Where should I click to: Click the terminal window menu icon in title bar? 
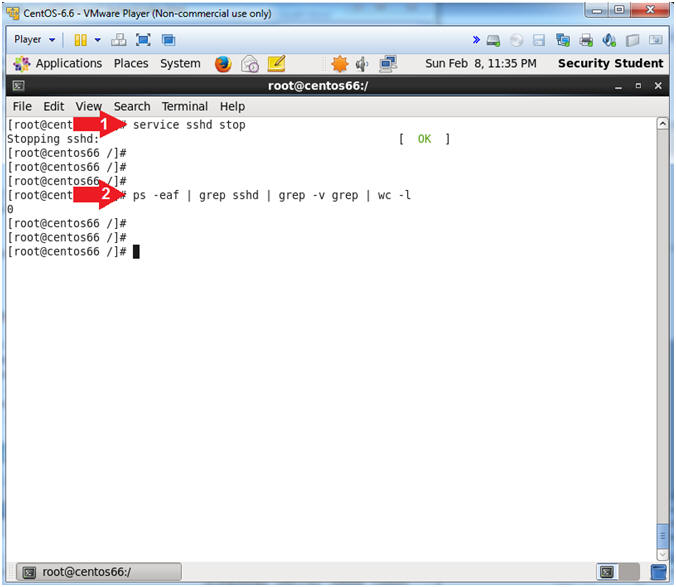point(18,86)
